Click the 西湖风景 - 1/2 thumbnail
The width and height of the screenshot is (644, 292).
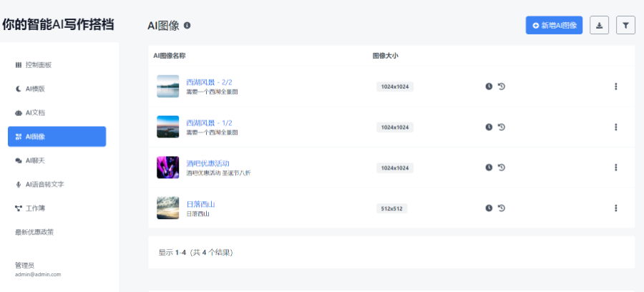pos(167,127)
